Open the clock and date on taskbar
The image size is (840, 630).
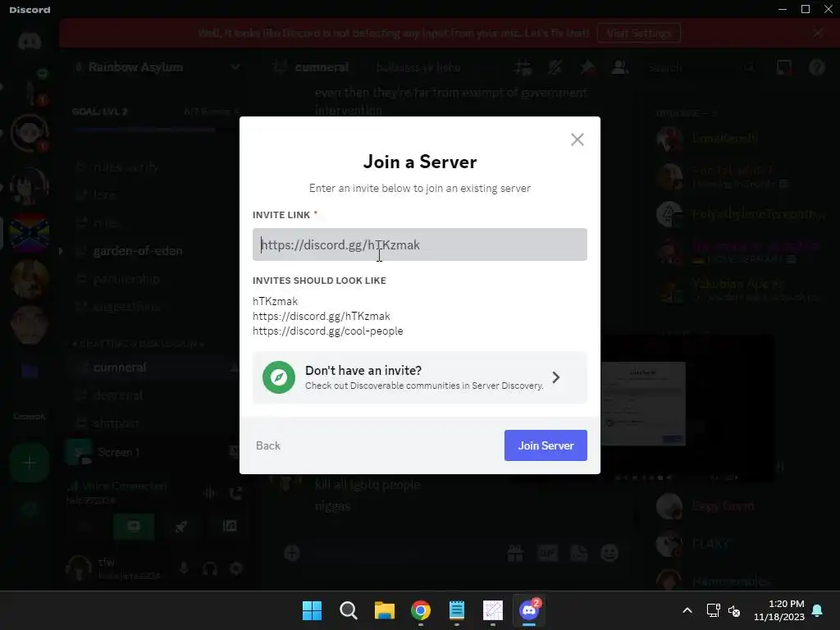click(x=779, y=610)
